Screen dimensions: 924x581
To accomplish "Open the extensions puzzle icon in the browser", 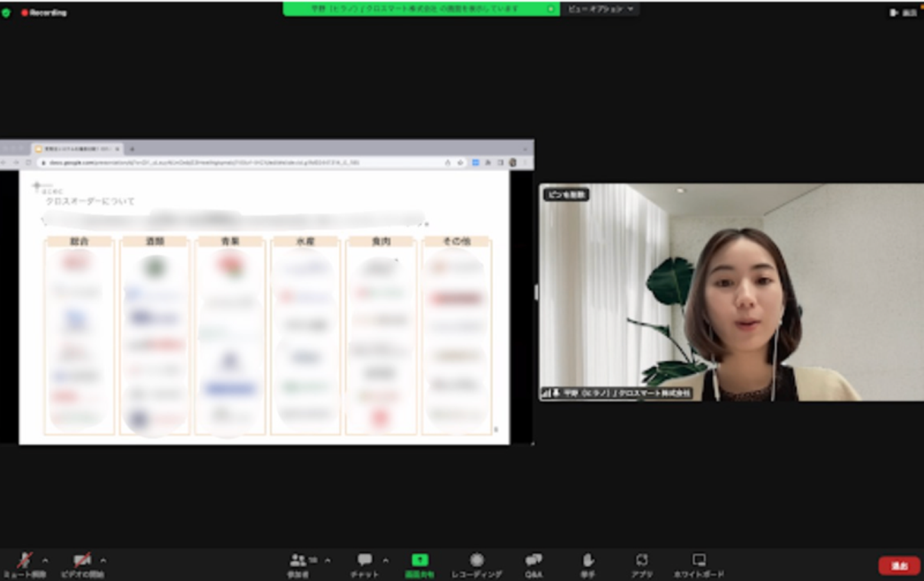I will coord(488,162).
